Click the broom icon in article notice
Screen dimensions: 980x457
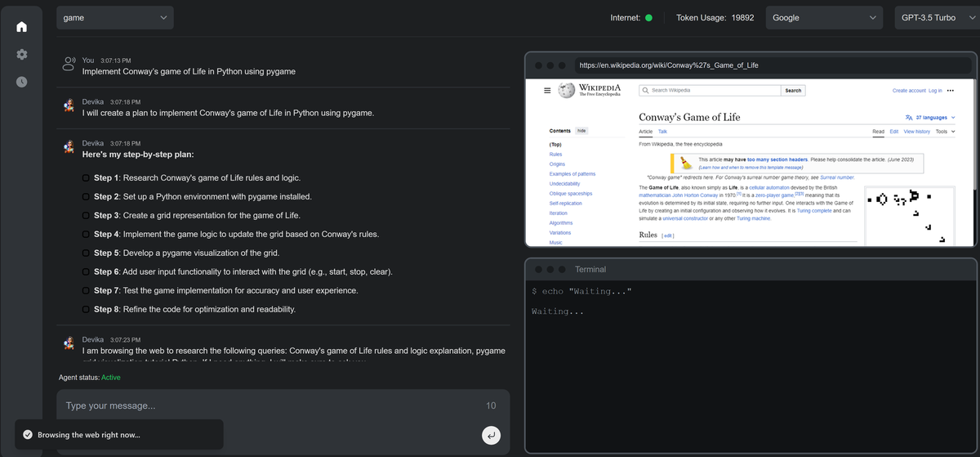688,162
